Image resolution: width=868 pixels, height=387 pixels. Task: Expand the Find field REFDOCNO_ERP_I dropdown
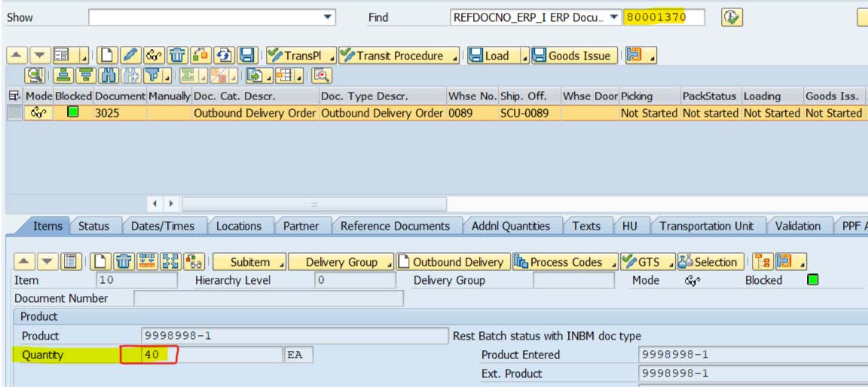pyautogui.click(x=614, y=17)
